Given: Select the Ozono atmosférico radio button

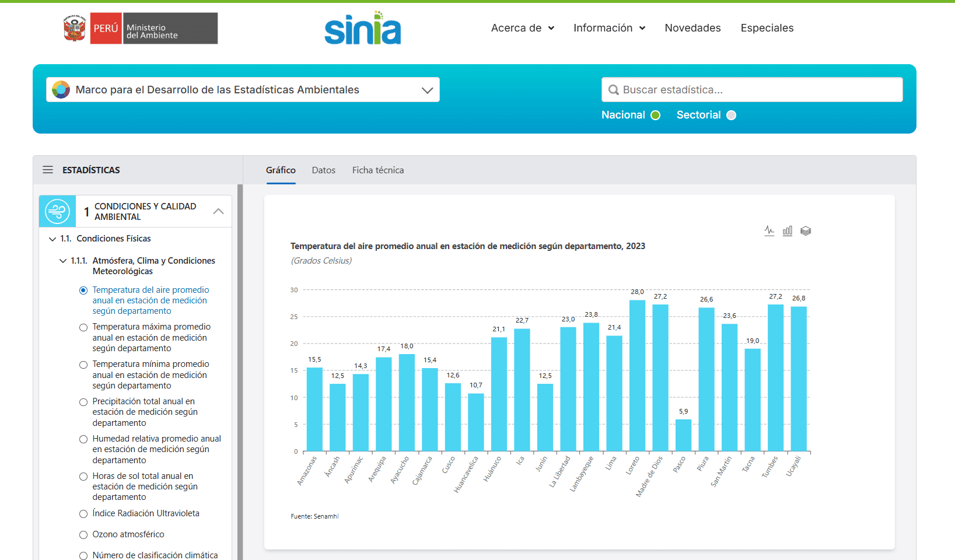Looking at the screenshot, I should coord(83,535).
